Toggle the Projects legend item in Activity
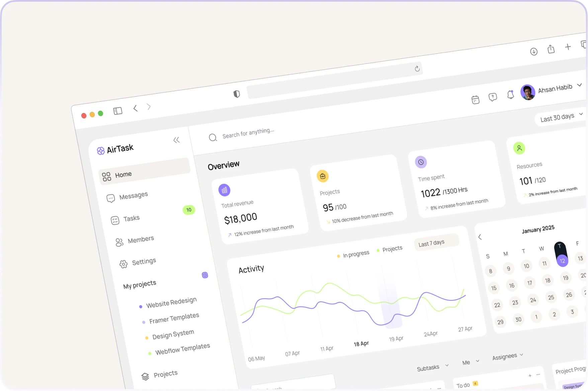The width and height of the screenshot is (588, 391). click(x=390, y=249)
